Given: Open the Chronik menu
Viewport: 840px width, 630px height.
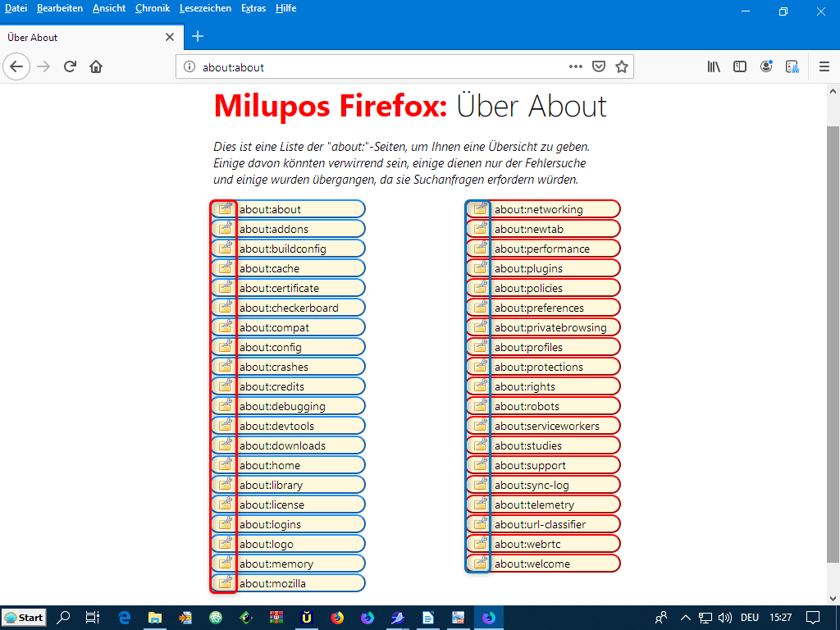Looking at the screenshot, I should click(153, 8).
